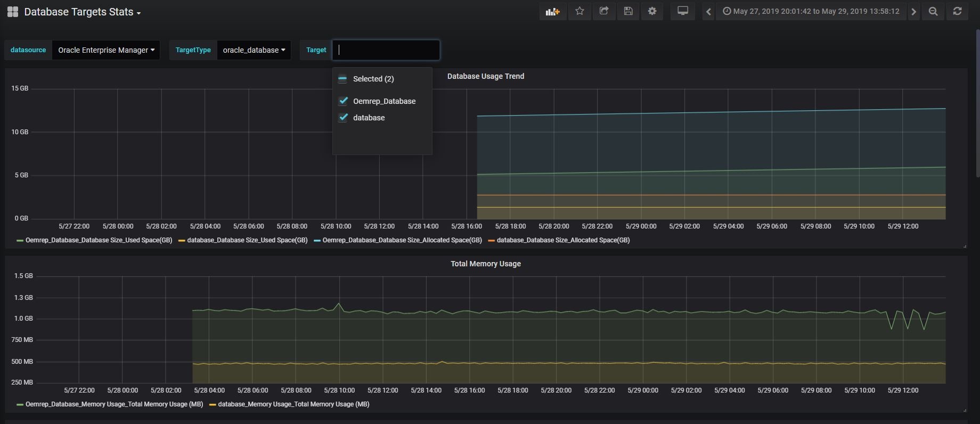Open the TargetType oracle_database dropdown
980x424 pixels.
254,50
